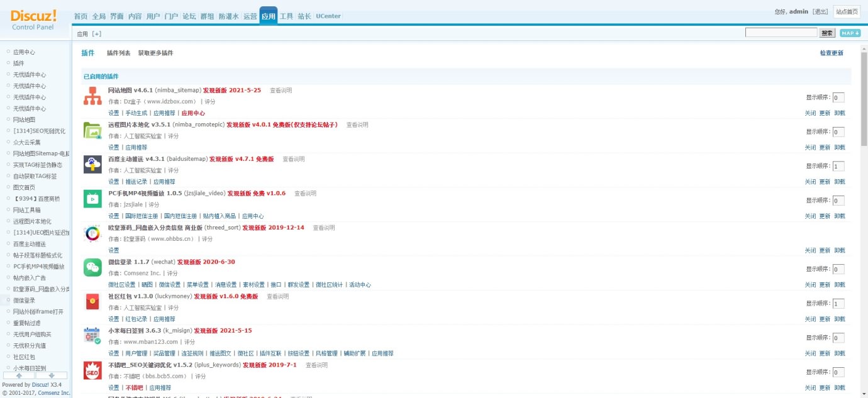The height and width of the screenshot is (398, 868).
Task: Click the 不错吧 SEO关键词优化 plugin icon
Action: click(x=92, y=370)
